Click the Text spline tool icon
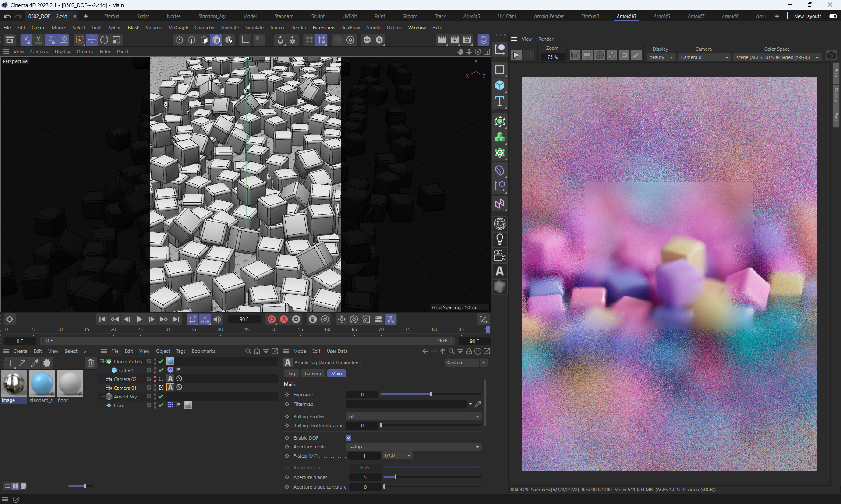 coord(499,102)
